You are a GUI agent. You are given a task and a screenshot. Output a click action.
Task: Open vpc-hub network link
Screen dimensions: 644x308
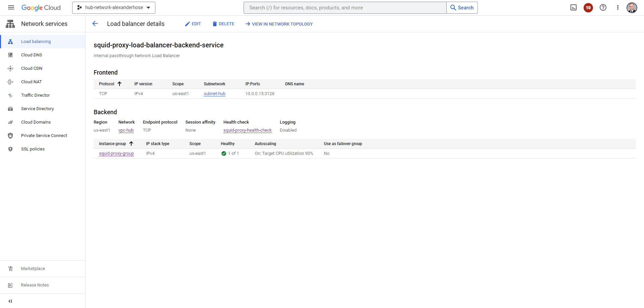(x=126, y=130)
